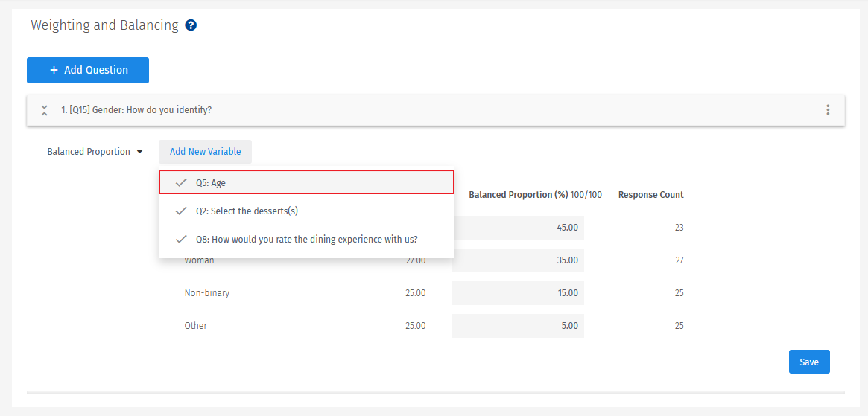The width and height of the screenshot is (868, 416).
Task: Focus the 15.00 field for Non-binary
Action: click(519, 293)
